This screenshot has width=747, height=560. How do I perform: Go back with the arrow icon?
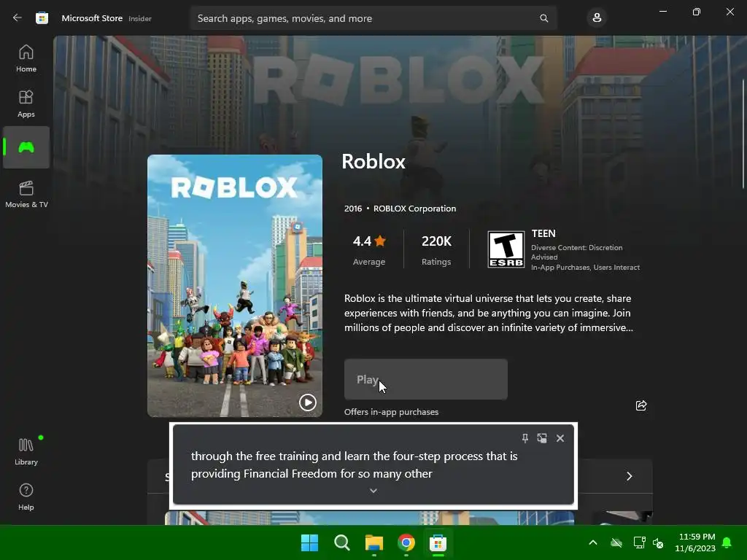(18, 18)
